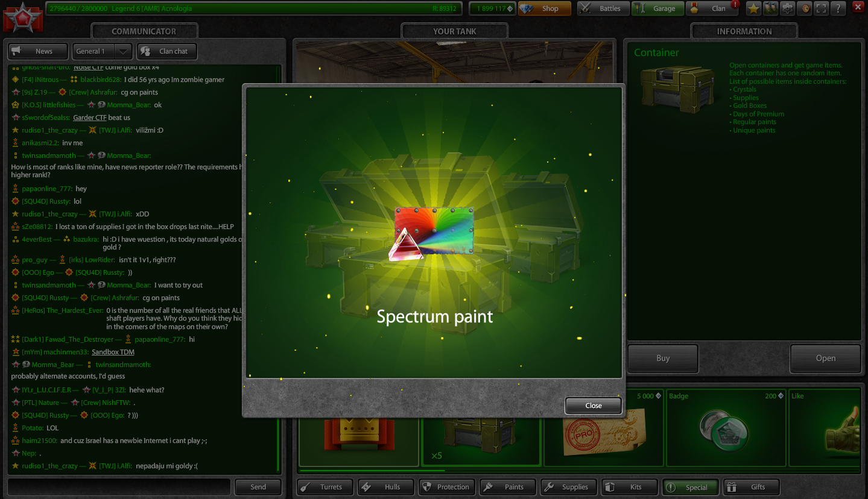Open the ratings star icon
The image size is (868, 499).
753,8
